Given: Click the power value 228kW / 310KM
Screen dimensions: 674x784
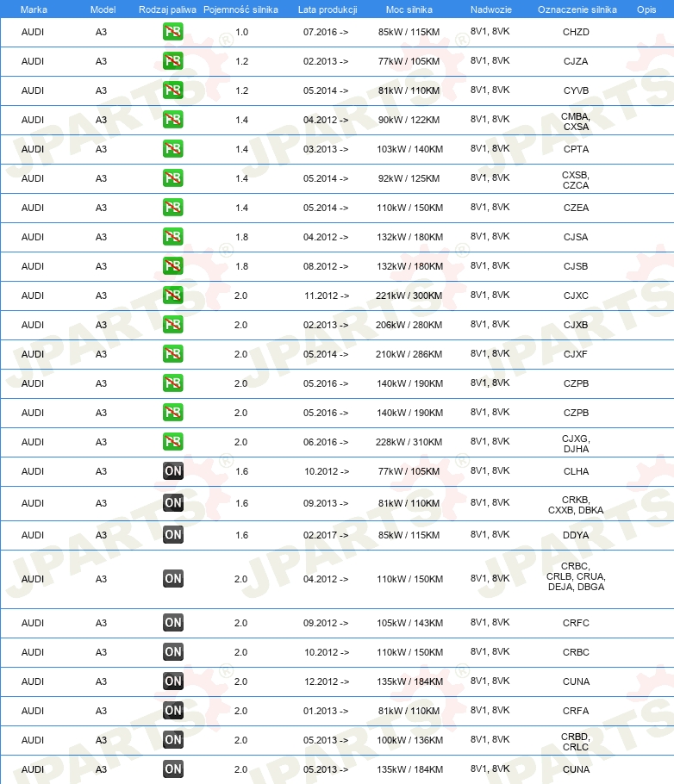Looking at the screenshot, I should coord(409,442).
